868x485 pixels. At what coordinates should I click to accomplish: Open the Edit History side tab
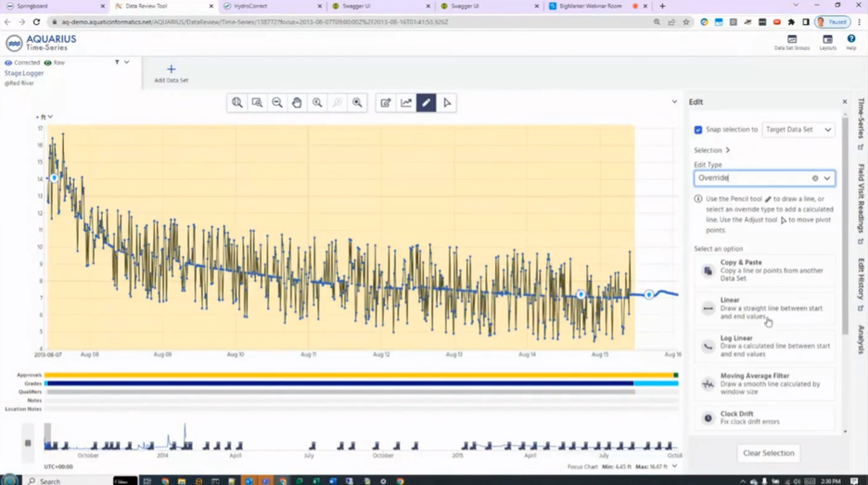click(x=861, y=285)
